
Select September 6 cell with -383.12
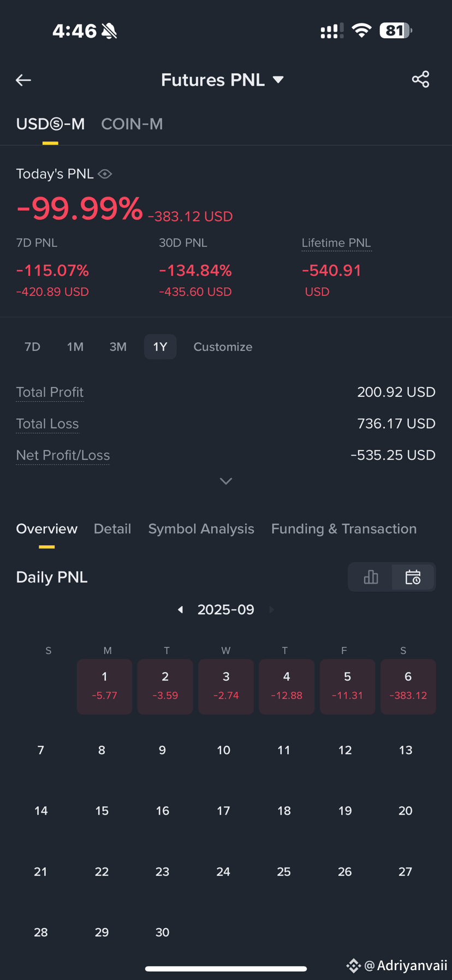408,686
